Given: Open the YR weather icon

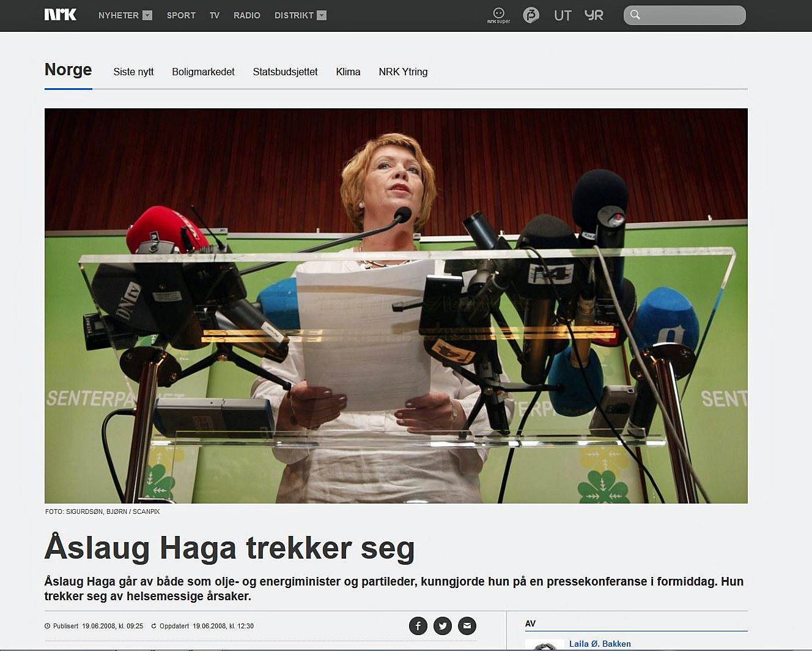Looking at the screenshot, I should click(594, 15).
